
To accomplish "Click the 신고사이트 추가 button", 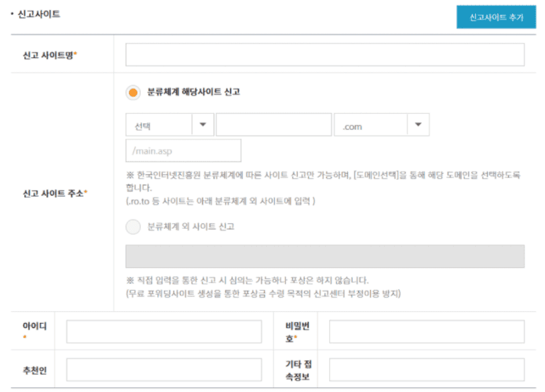I will (x=496, y=17).
